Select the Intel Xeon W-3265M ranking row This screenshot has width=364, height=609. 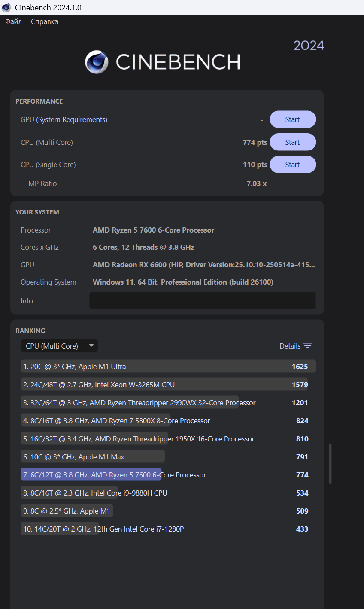(x=168, y=385)
